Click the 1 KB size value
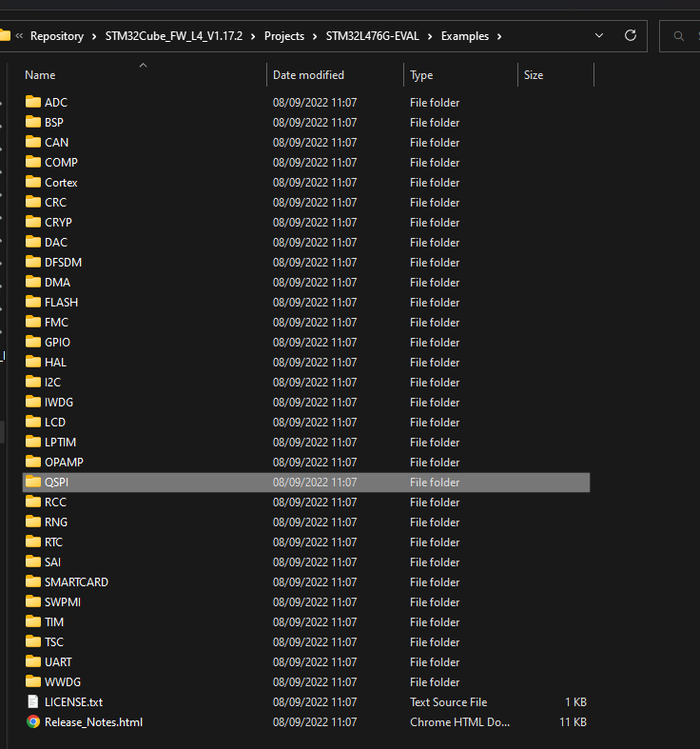Viewport: 700px width, 749px height. tap(575, 702)
